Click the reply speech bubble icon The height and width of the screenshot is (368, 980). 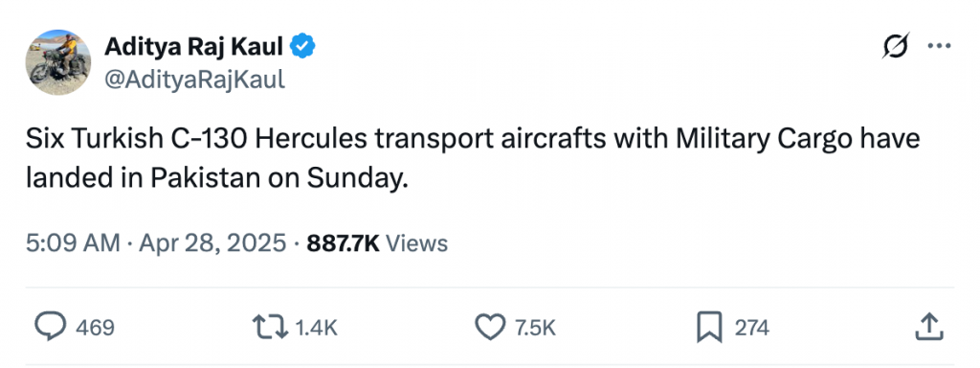coord(49,327)
